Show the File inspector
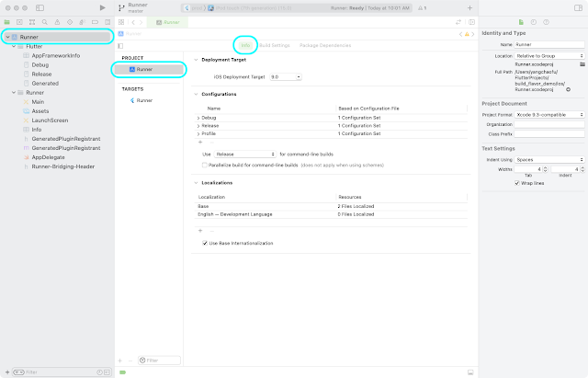The height and width of the screenshot is (378, 588). click(521, 22)
